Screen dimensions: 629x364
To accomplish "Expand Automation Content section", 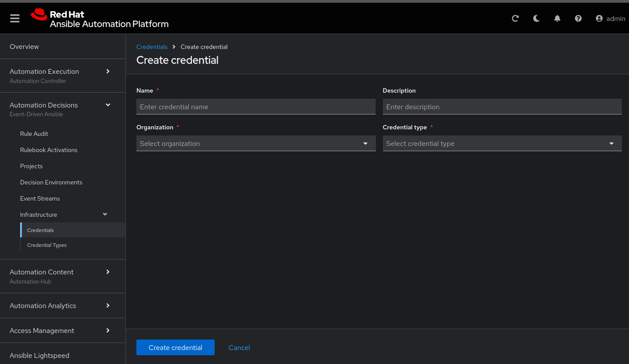I will 63,276.
